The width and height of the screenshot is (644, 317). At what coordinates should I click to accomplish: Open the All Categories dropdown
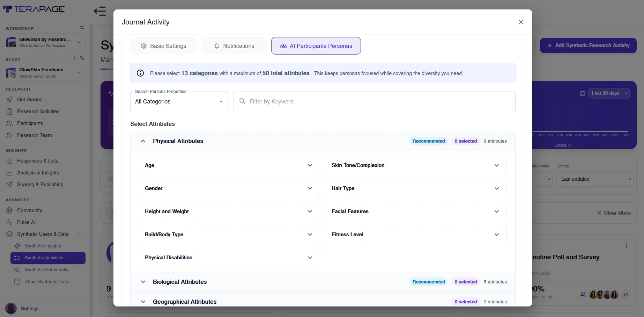click(179, 101)
